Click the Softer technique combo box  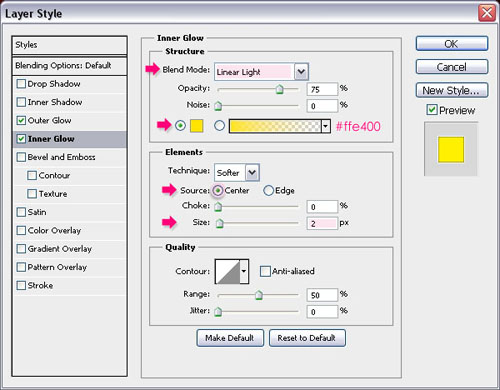[237, 172]
